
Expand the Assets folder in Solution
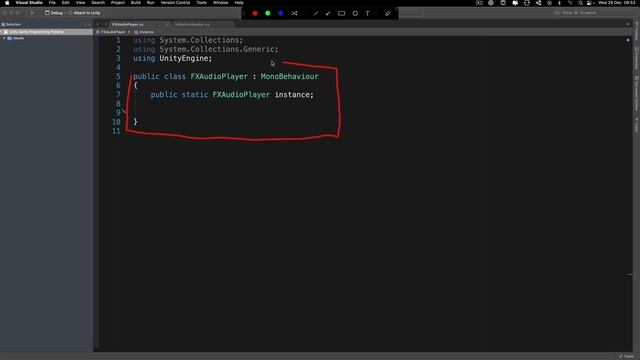(4, 38)
